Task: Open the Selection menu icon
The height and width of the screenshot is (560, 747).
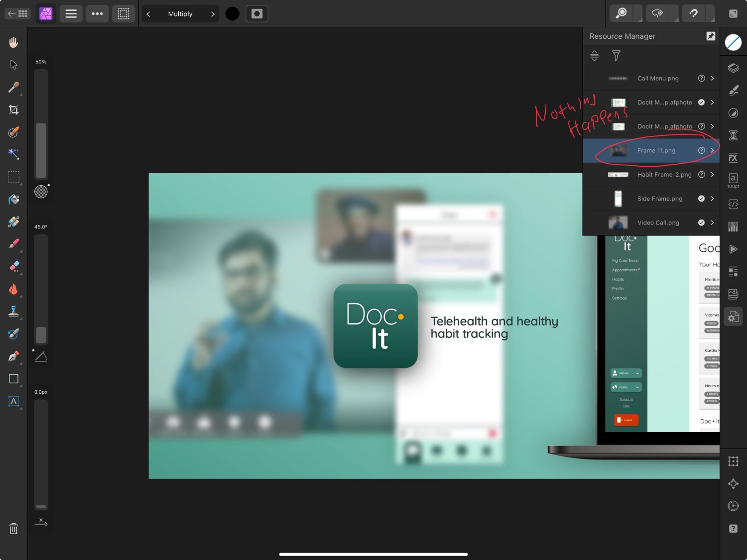Action: (124, 13)
